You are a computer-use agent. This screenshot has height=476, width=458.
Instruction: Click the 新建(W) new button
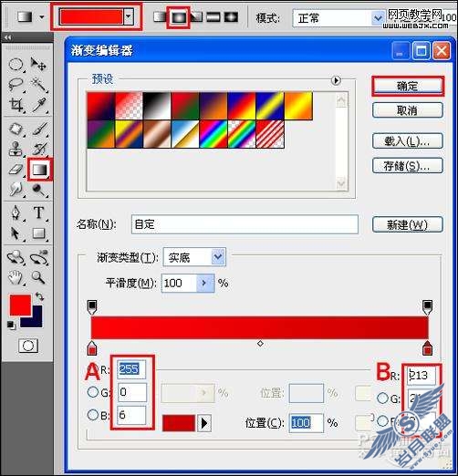pos(407,224)
